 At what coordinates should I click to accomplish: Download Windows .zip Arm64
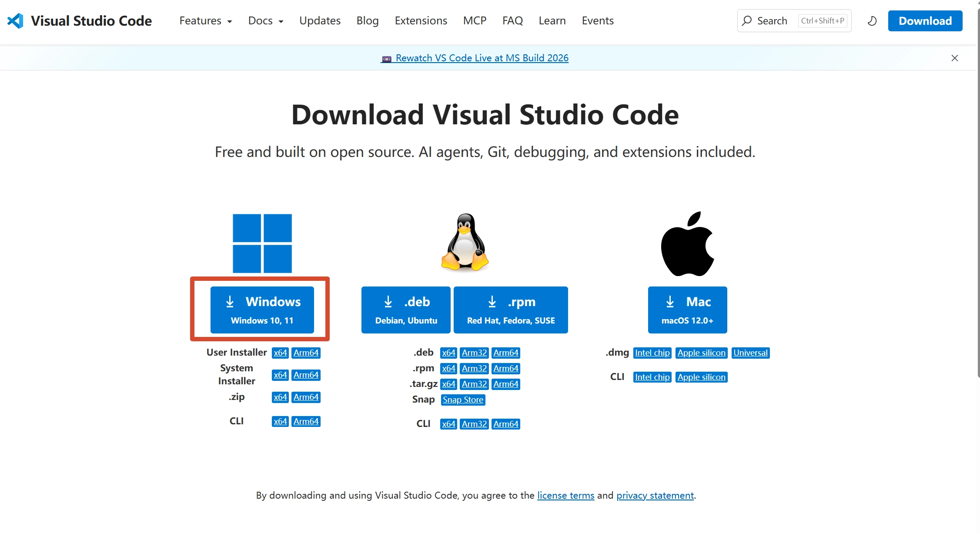click(306, 397)
